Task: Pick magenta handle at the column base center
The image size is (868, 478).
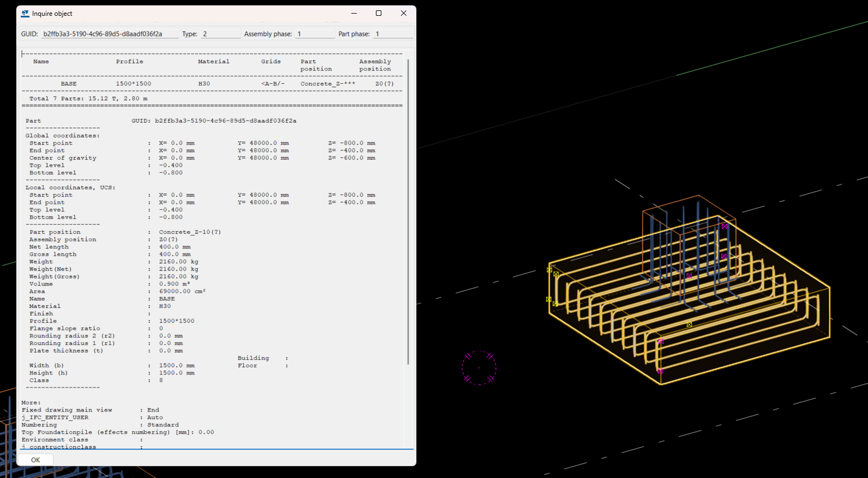Action: pyautogui.click(x=690, y=276)
